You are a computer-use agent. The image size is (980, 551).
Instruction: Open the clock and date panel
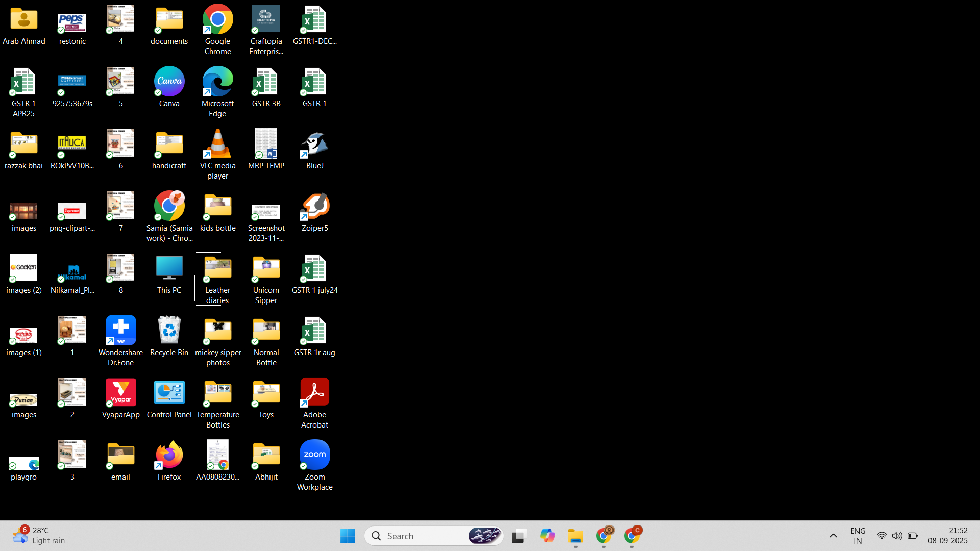(x=947, y=536)
